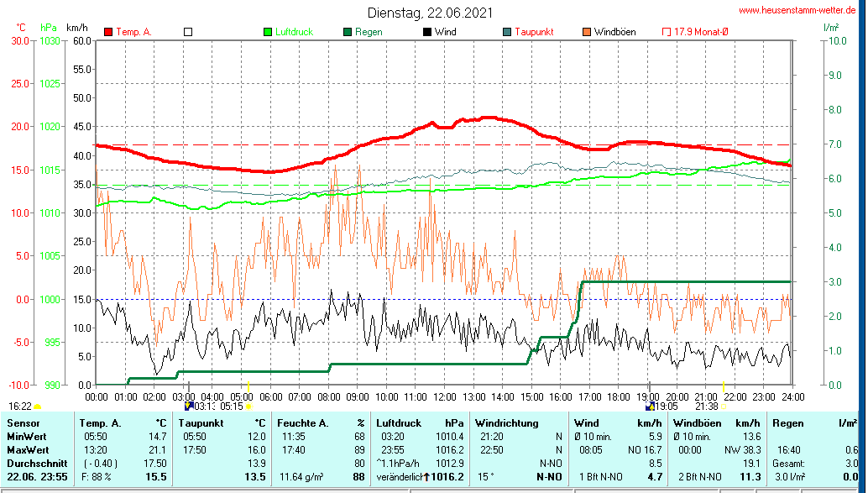
Task: Click the average temperature value 17.50
Action: 155,463
